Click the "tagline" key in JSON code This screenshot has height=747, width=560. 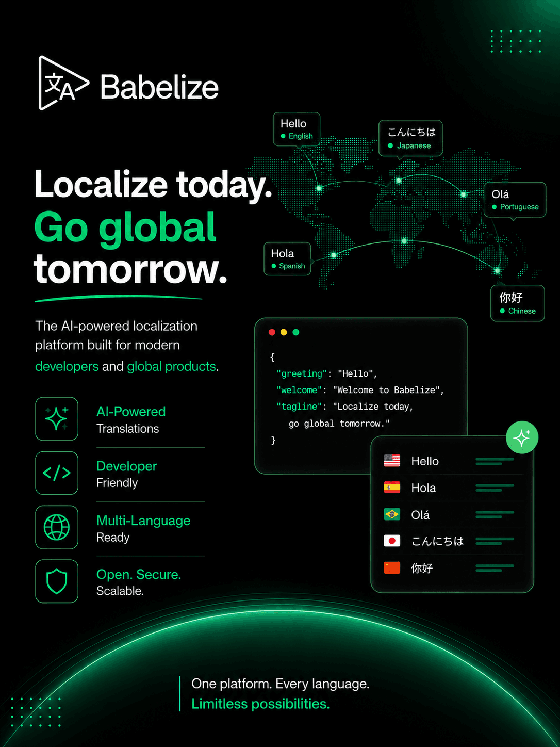[299, 407]
